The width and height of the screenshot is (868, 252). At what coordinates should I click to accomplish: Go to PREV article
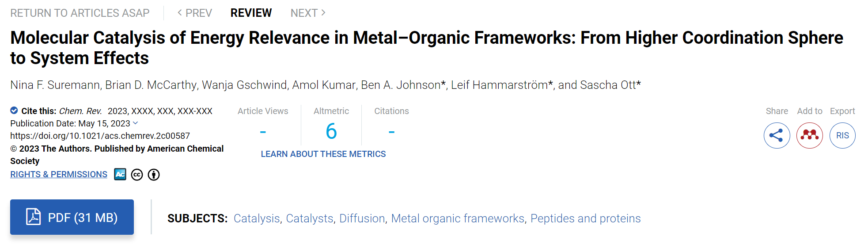194,13
